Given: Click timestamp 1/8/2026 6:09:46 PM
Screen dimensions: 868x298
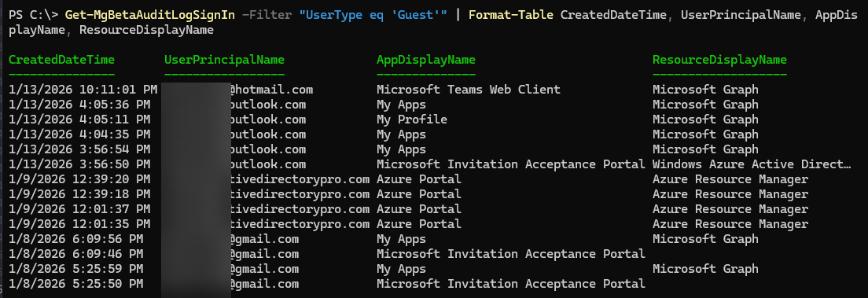Looking at the screenshot, I should coord(75,254).
